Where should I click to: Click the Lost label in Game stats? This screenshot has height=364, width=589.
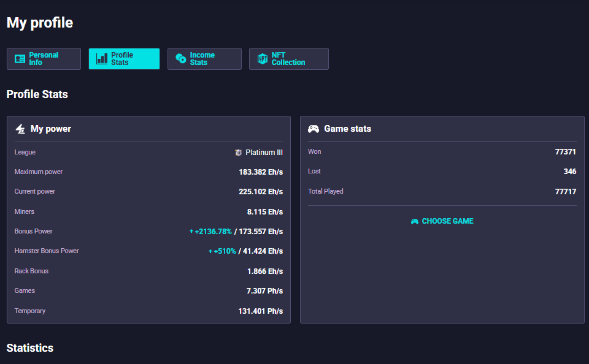pyautogui.click(x=314, y=171)
